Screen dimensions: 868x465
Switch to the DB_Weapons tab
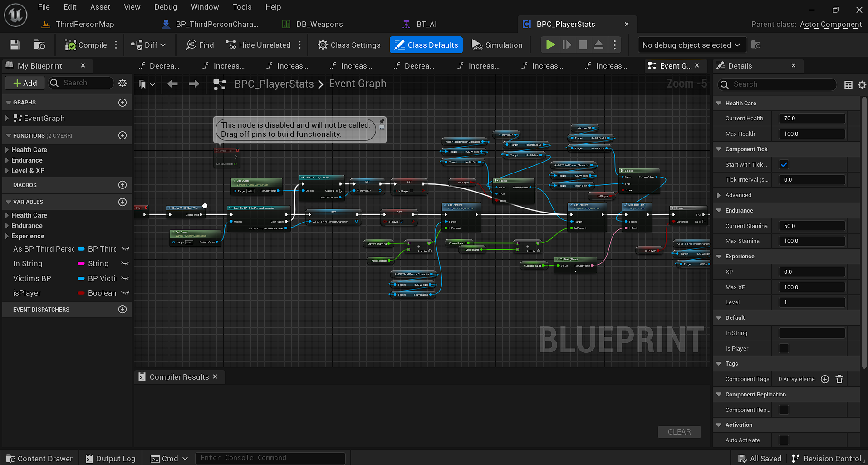coord(319,24)
